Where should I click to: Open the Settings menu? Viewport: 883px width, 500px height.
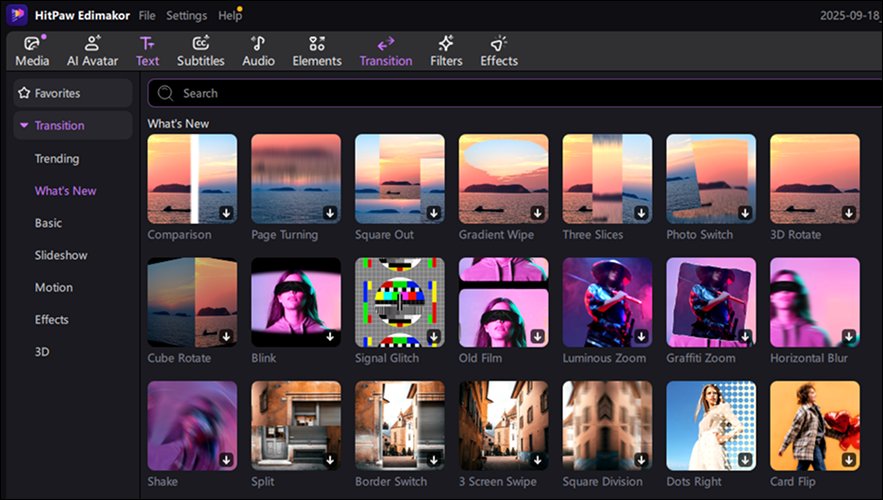(186, 16)
